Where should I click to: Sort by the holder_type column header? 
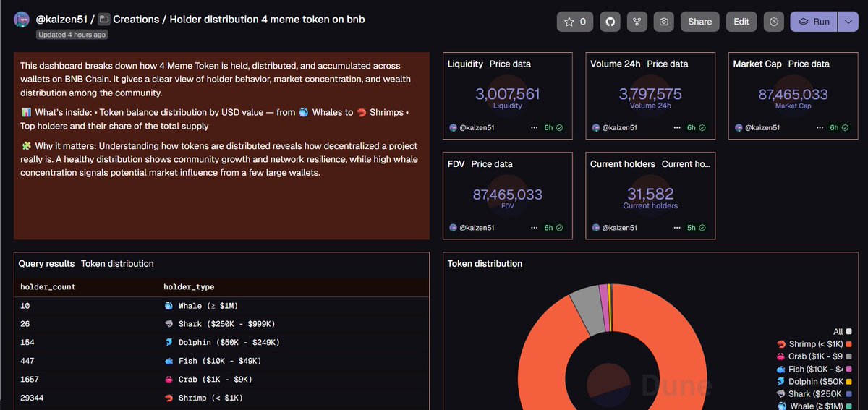[x=189, y=287]
